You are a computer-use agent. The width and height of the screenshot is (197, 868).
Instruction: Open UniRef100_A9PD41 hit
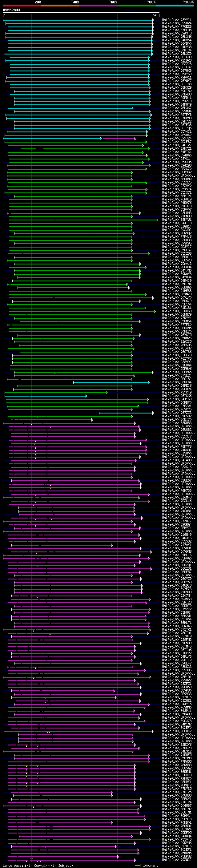click(177, 98)
